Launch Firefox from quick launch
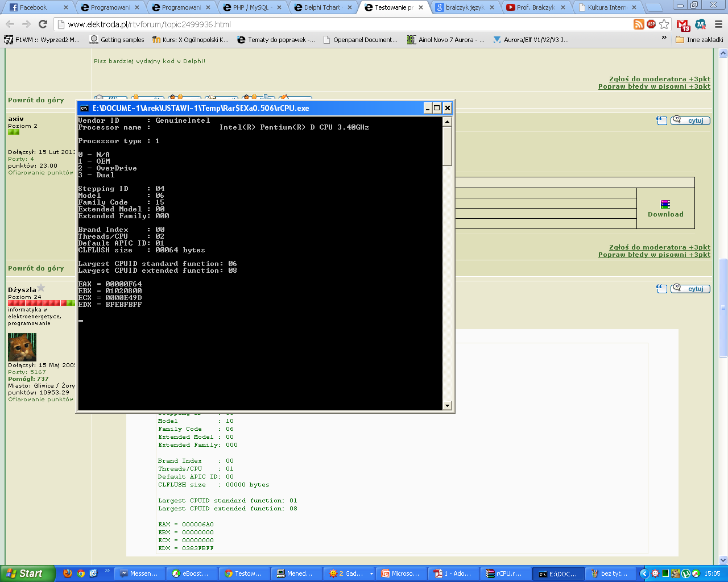The width and height of the screenshot is (728, 582). tap(68, 573)
